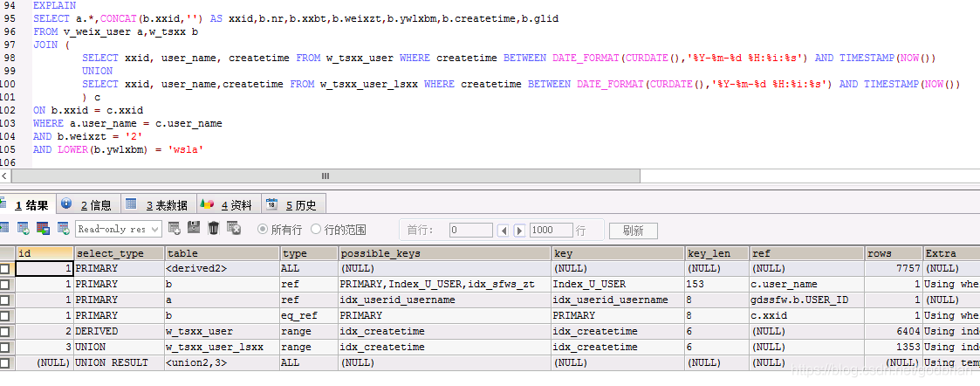Click the 刷新 refresh button
This screenshot has width=980, height=386.
(x=634, y=231)
